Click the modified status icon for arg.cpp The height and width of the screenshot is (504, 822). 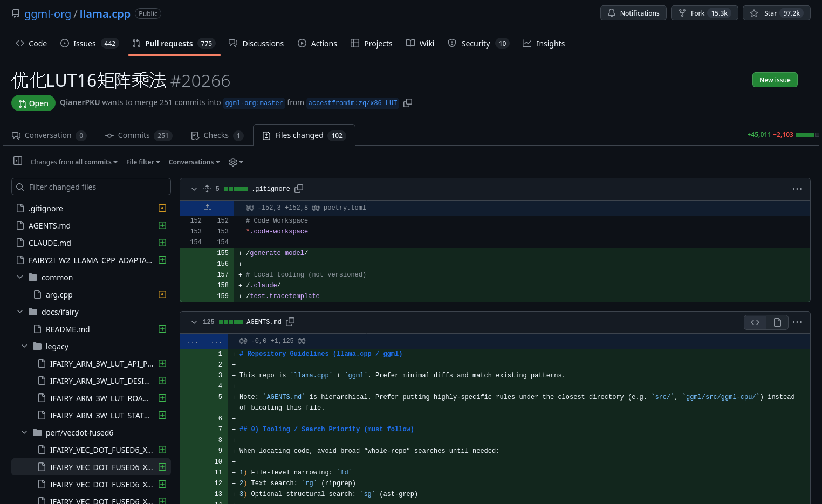[162, 295]
